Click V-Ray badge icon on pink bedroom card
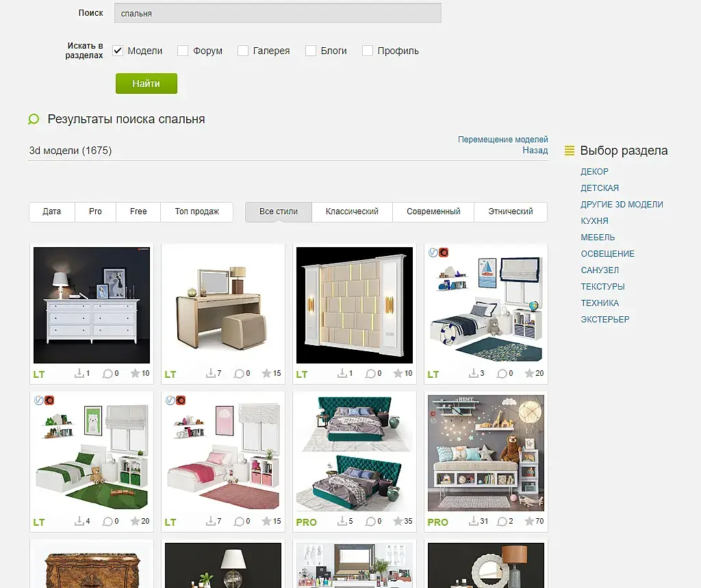The width and height of the screenshot is (701, 588). click(x=170, y=400)
